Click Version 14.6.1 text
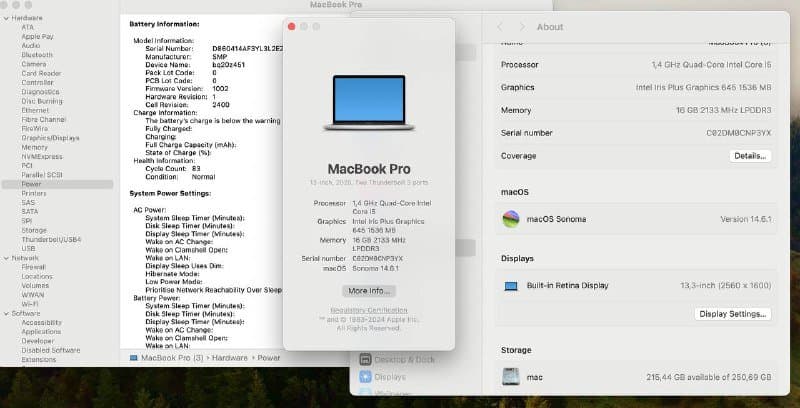Image resolution: width=800 pixels, height=408 pixels. 745,219
